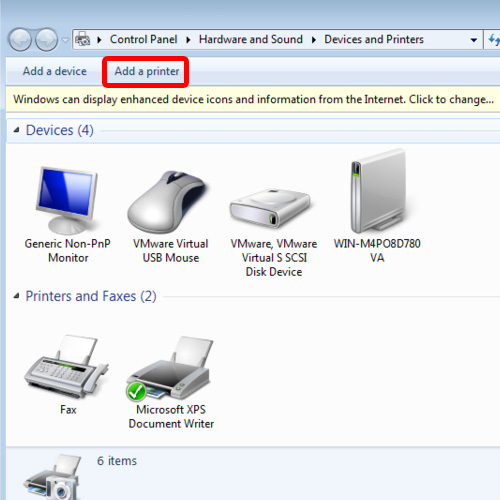Image resolution: width=500 pixels, height=500 pixels.
Task: Open the recent pages dropdown next to Forward
Action: click(65, 40)
